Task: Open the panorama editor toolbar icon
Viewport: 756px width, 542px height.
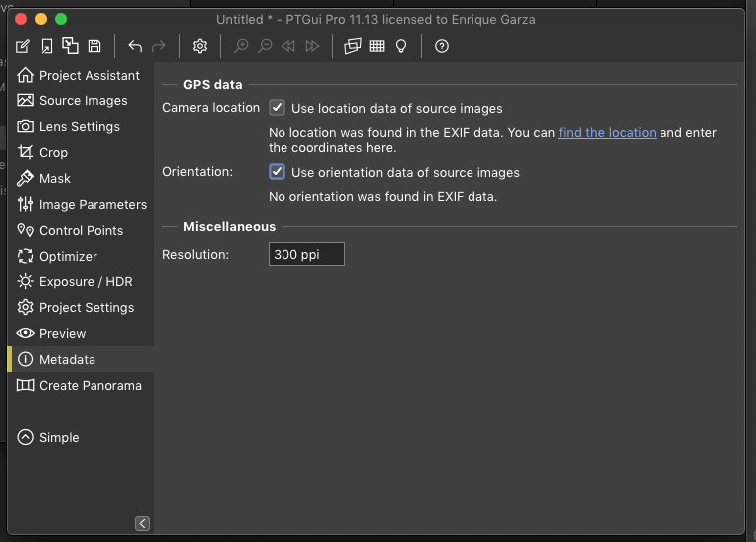Action: click(x=353, y=46)
